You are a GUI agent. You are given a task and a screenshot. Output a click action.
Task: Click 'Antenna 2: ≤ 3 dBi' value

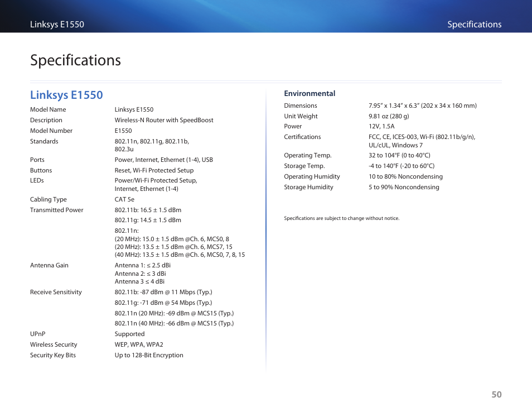(x=140, y=274)
